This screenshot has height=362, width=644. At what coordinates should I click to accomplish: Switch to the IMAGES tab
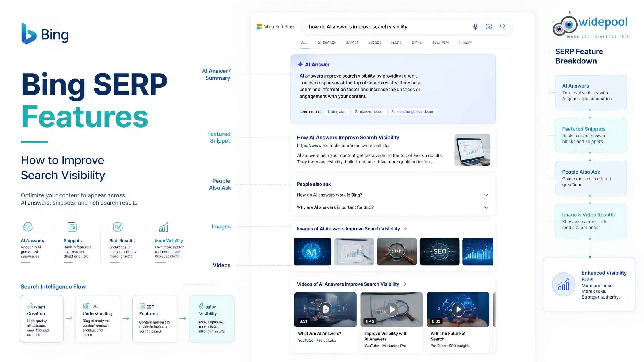tap(352, 43)
